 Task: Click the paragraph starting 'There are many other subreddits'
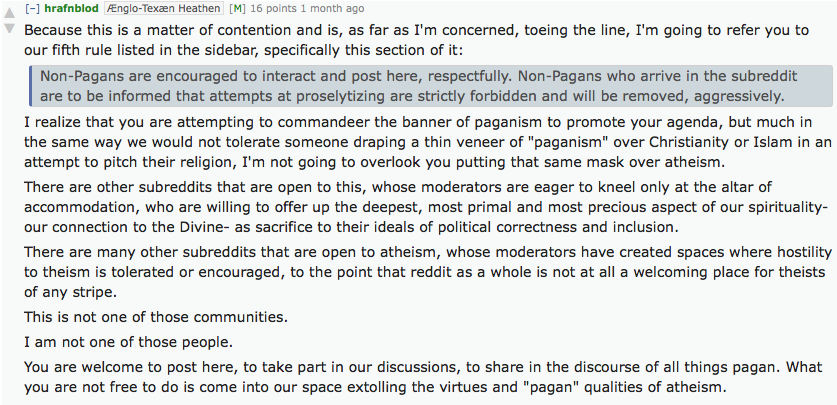pos(428,272)
